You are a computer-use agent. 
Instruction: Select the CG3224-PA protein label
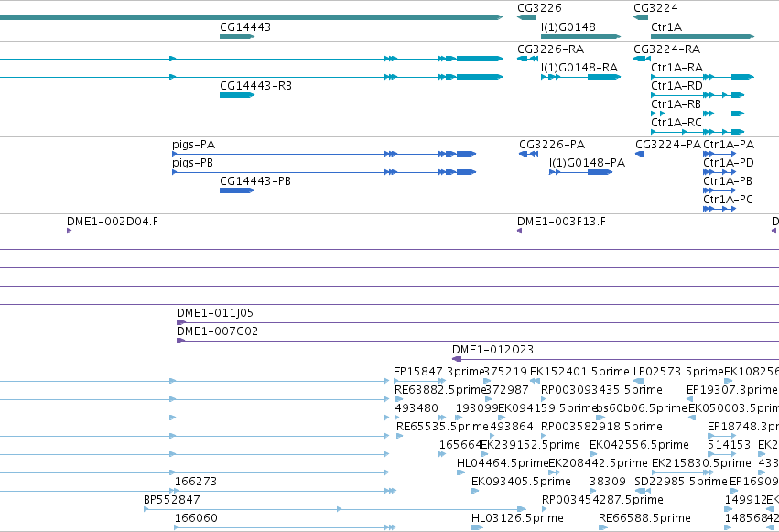point(668,145)
